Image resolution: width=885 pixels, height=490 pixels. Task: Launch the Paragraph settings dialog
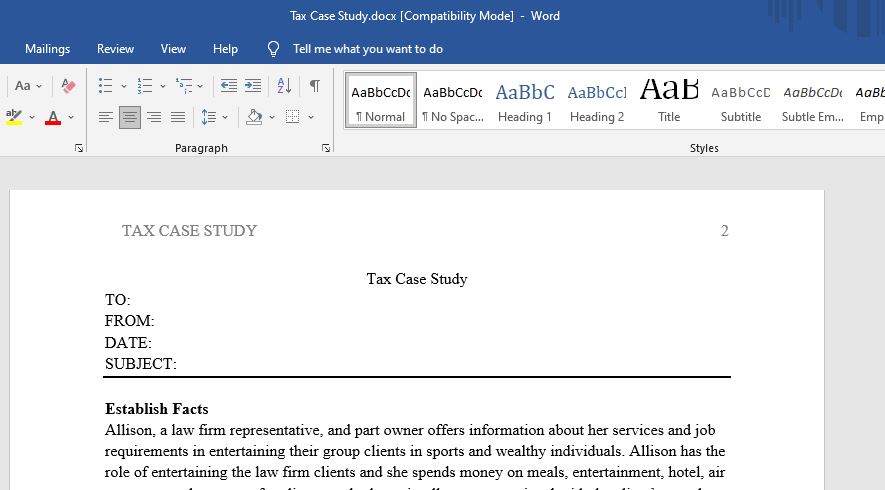[326, 148]
